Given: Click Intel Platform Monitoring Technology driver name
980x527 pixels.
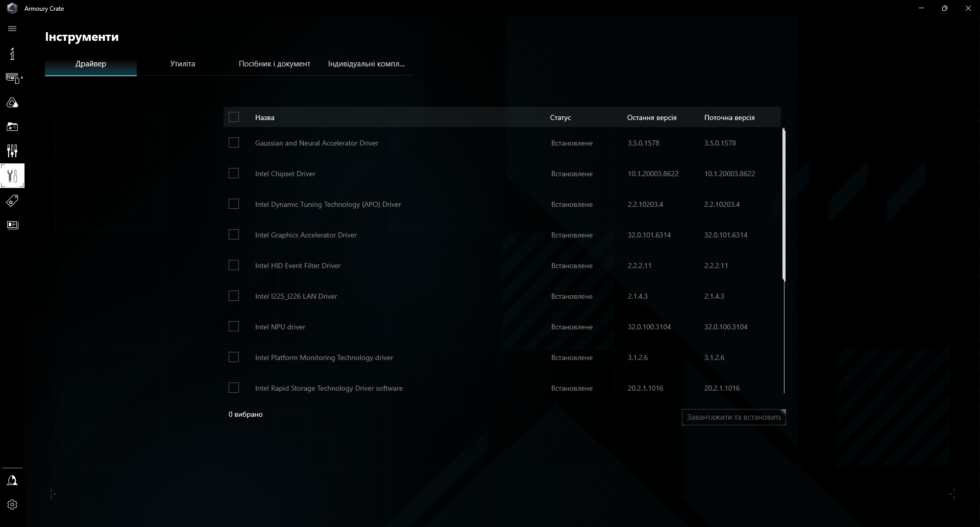Looking at the screenshot, I should [x=324, y=357].
